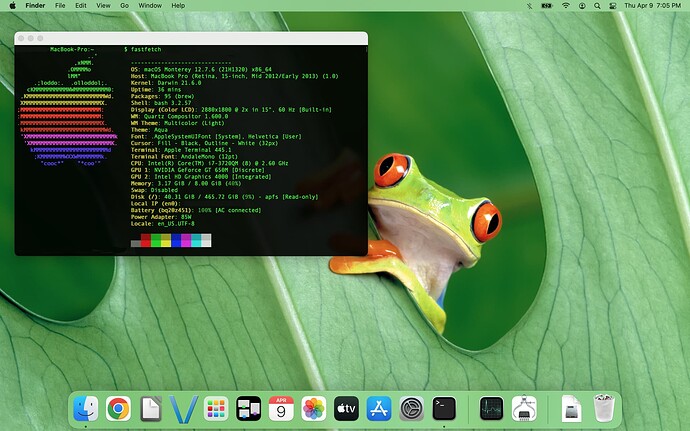Click the 'Memory: 3.17 GiB / 8.00 GiB' line
Screen dimensions: 690x431
186,184
